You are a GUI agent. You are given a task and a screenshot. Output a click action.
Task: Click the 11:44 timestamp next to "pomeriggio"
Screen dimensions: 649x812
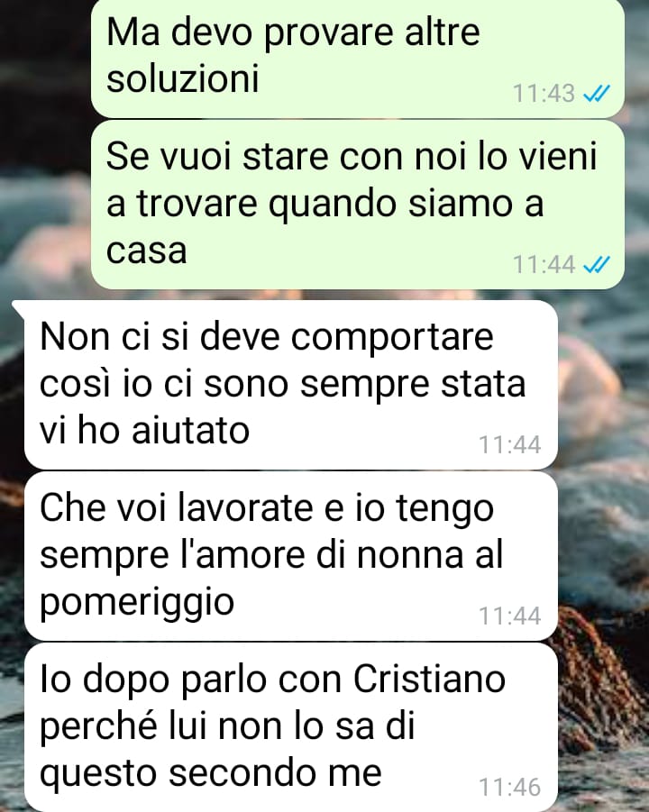tap(509, 616)
